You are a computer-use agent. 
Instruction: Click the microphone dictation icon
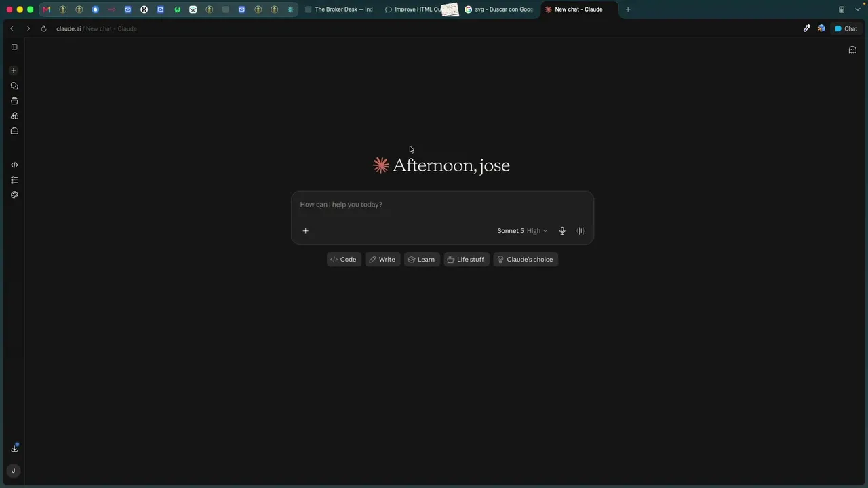(x=562, y=231)
